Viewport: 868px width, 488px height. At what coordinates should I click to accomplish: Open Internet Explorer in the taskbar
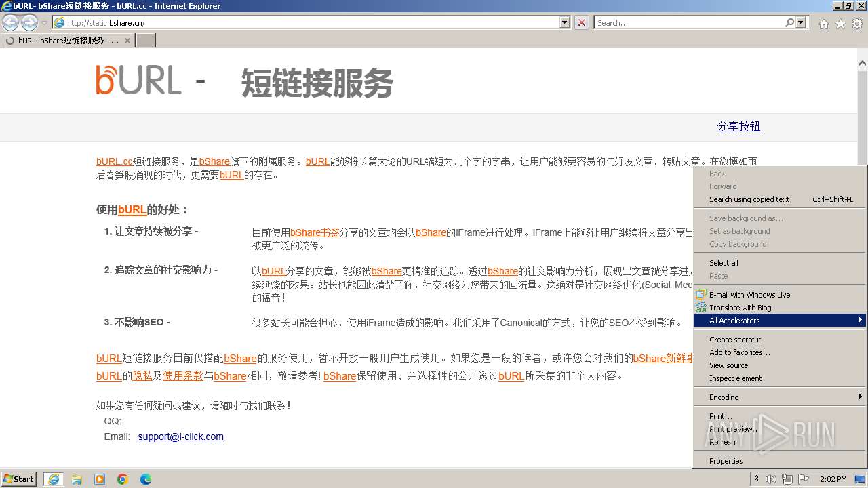click(54, 479)
